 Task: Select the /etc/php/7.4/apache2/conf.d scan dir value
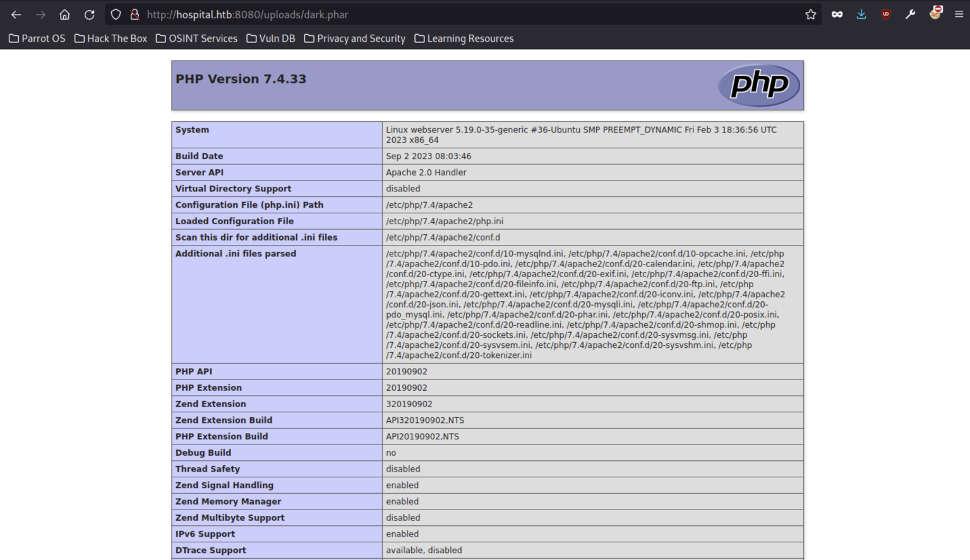(x=443, y=237)
